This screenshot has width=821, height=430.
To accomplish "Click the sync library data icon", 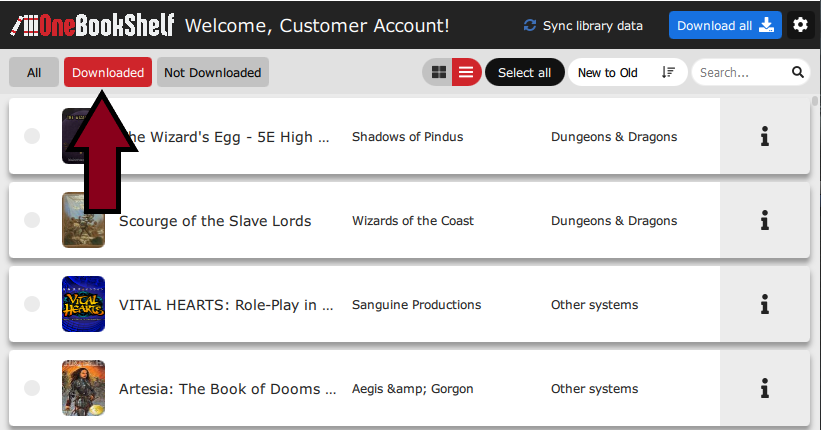I will click(x=530, y=26).
